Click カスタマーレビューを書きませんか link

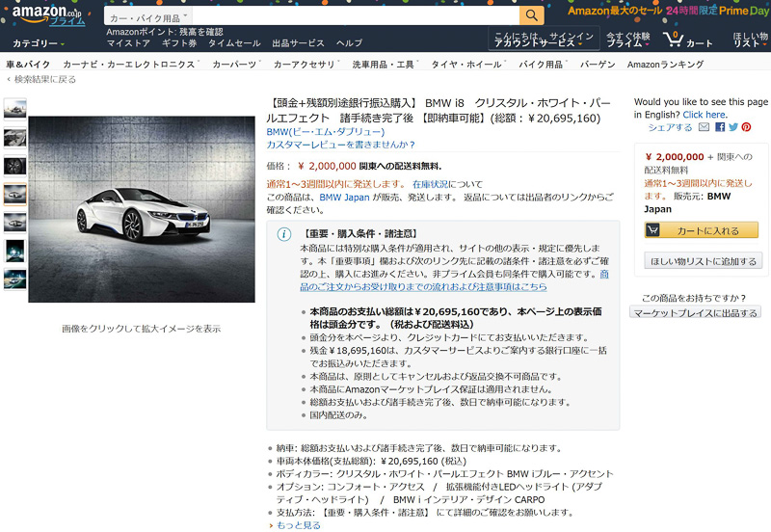pos(341,145)
